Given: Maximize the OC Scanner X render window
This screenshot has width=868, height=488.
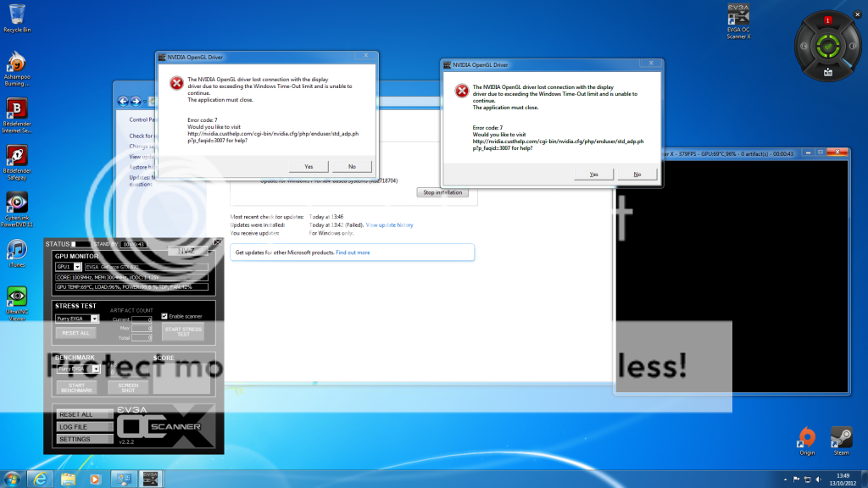Looking at the screenshot, I should [x=821, y=152].
